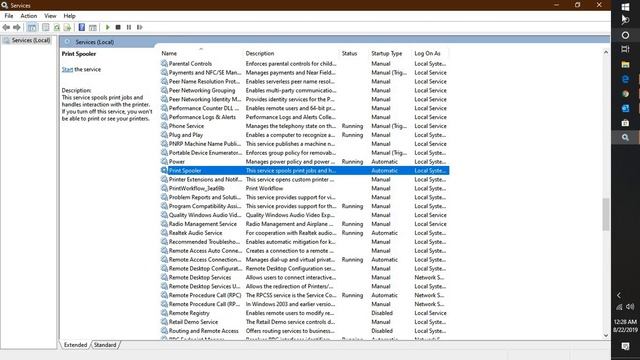The width and height of the screenshot is (640, 360).
Task: Click the gear icon beside Peer Networking Grouping
Action: [164, 91]
